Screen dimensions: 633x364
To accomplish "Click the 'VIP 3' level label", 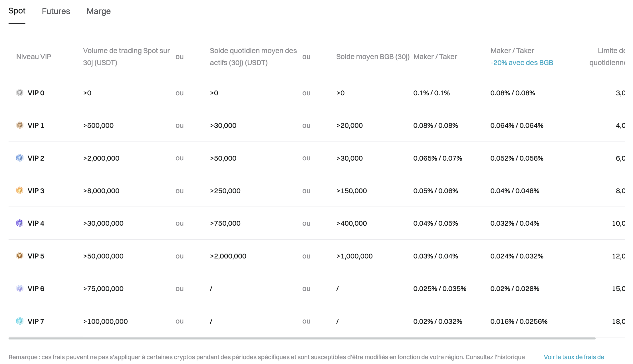I will (36, 191).
